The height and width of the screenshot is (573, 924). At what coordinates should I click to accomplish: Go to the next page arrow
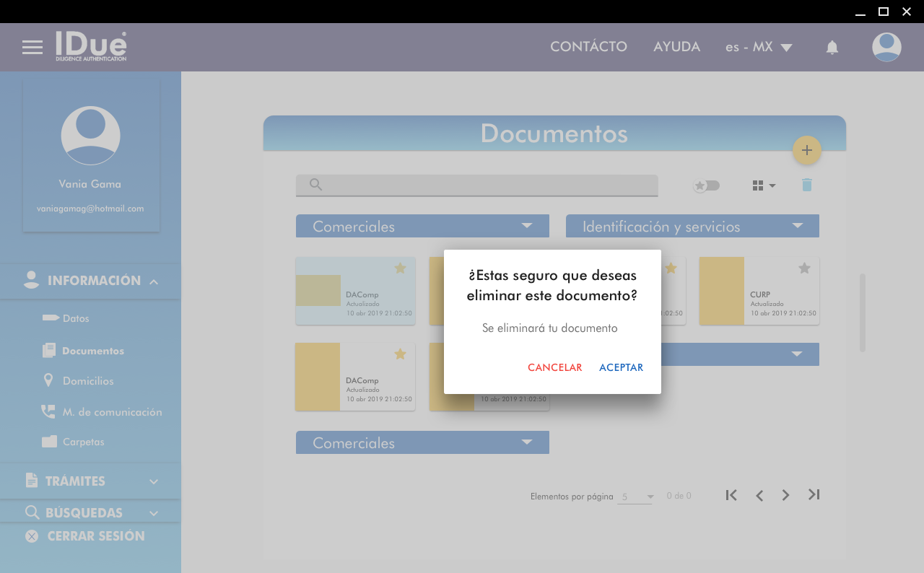click(786, 495)
